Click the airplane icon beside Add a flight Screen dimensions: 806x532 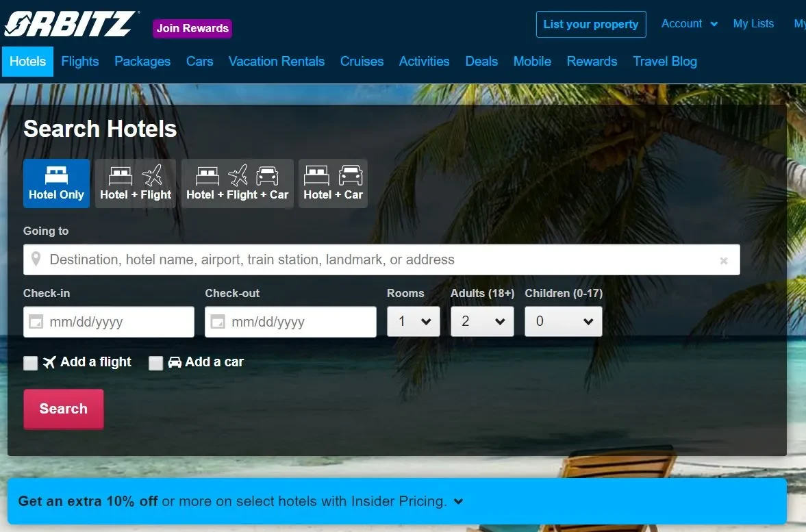[x=49, y=362]
